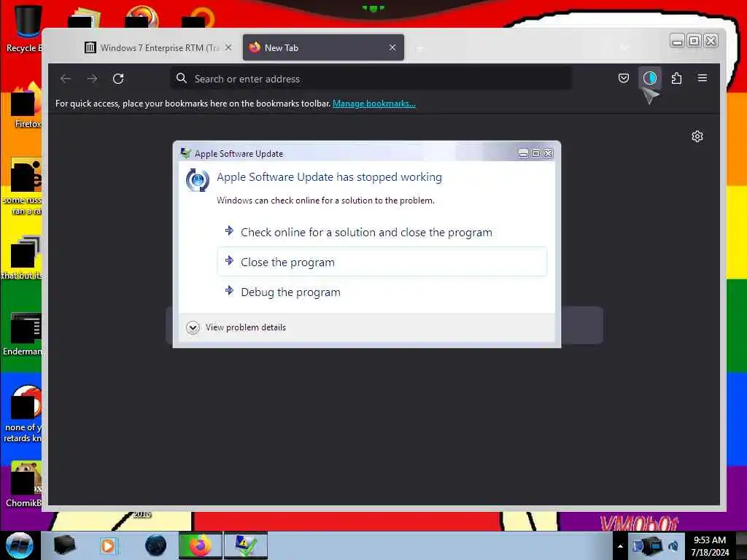Choose Debug the program

382,292
